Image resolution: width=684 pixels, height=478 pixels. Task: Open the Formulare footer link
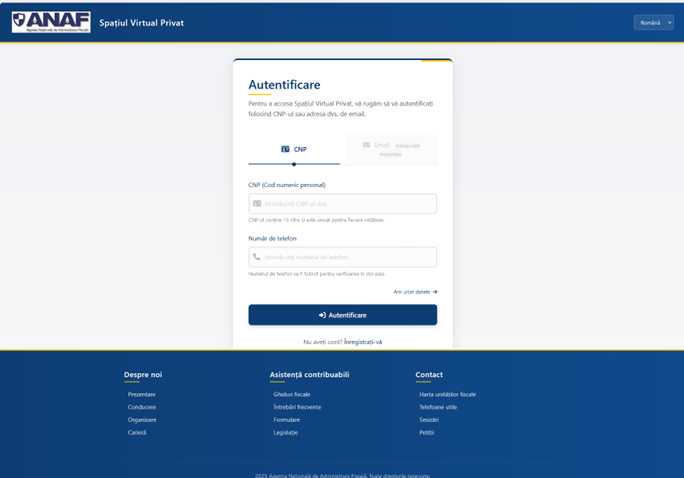coord(286,420)
